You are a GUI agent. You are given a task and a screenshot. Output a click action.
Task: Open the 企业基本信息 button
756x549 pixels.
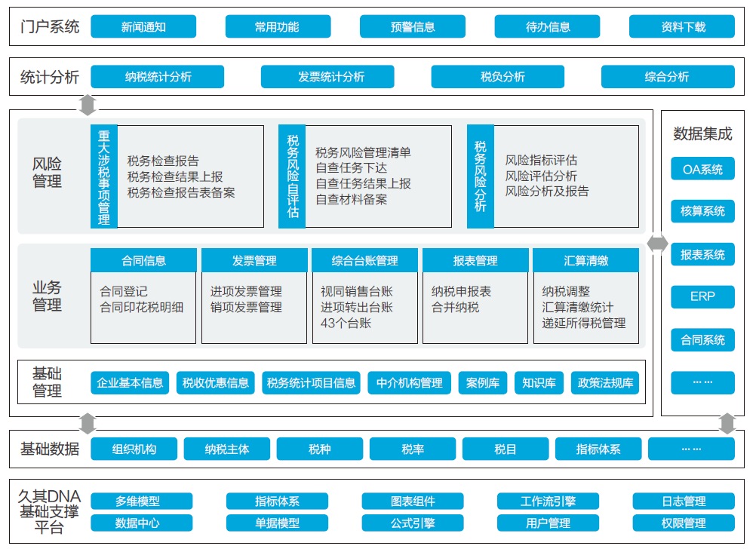pos(131,383)
